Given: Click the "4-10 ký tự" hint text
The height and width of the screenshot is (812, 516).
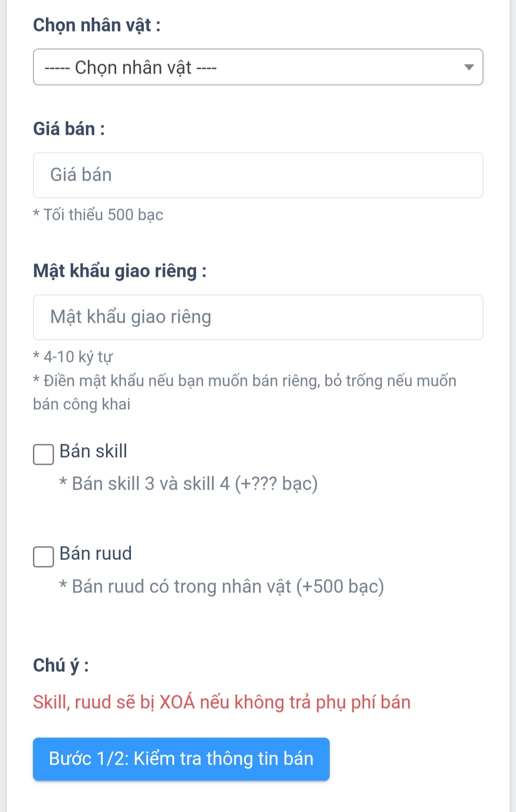Looking at the screenshot, I should [77, 357].
